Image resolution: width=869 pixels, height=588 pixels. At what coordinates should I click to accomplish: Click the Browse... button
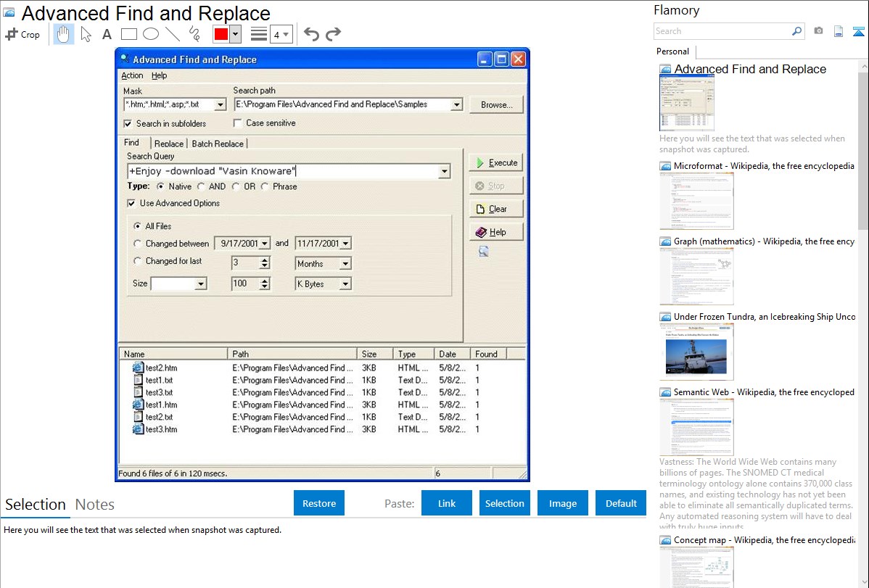497,104
